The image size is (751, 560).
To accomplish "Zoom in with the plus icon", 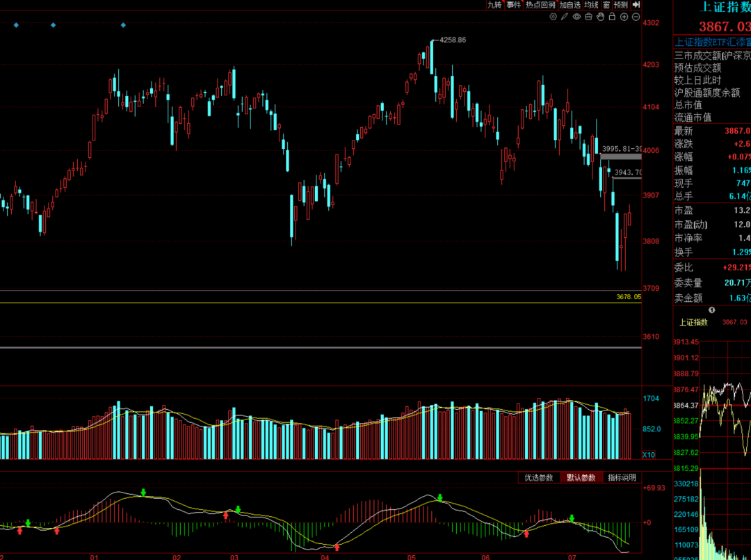I will coord(624,17).
